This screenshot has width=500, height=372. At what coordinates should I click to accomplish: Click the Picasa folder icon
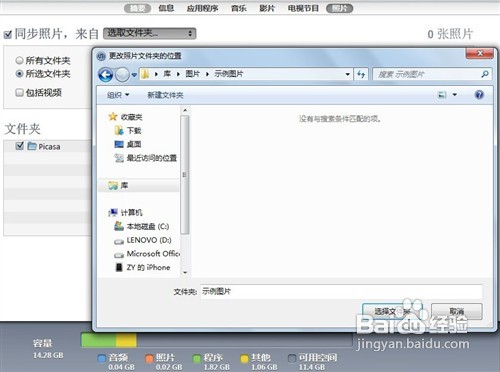pos(32,146)
